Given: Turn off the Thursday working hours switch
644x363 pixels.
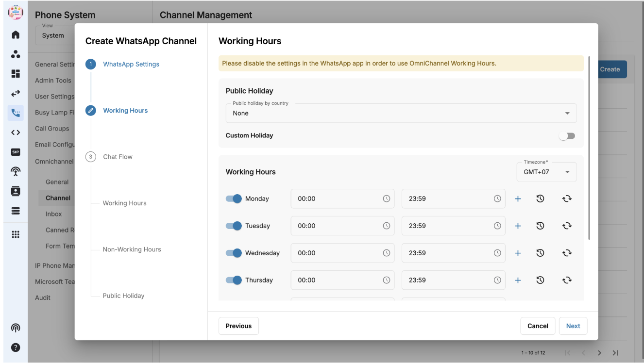Looking at the screenshot, I should click(234, 280).
